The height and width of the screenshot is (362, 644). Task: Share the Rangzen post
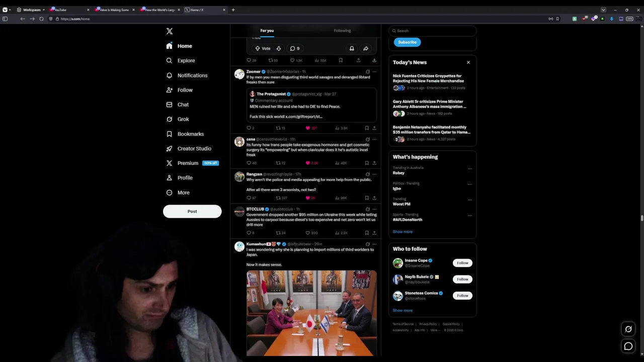(x=374, y=198)
